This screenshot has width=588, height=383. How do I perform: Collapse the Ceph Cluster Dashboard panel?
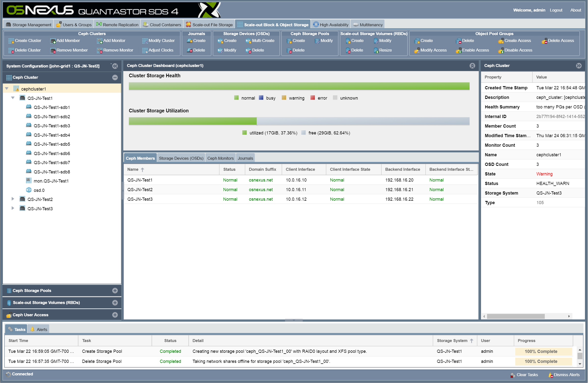472,66
